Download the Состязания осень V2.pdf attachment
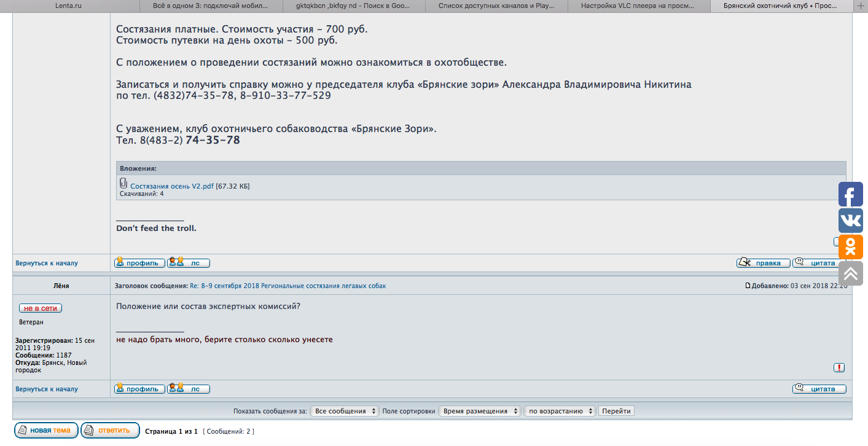The width and height of the screenshot is (868, 446). coord(172,186)
